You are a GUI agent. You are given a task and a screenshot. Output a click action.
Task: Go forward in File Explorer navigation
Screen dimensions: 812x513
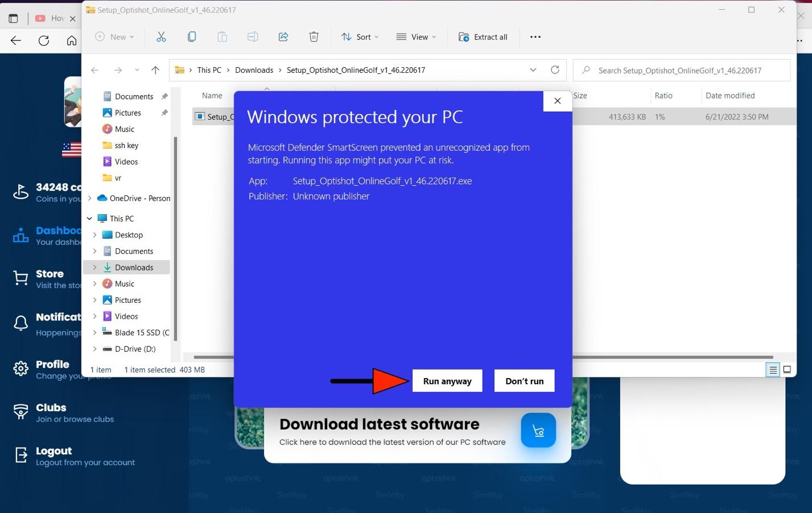pyautogui.click(x=118, y=70)
